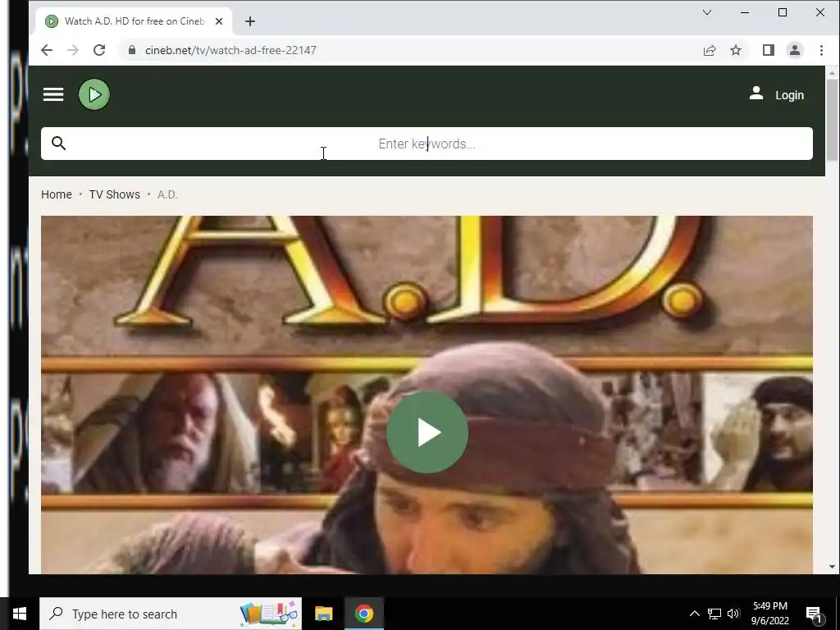Reload the current page
This screenshot has height=630, width=840.
tap(99, 50)
